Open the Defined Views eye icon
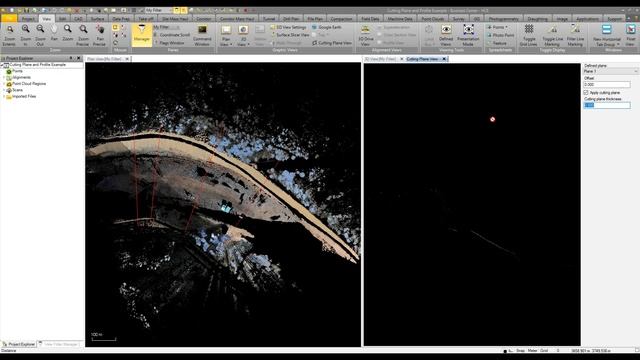Viewport: 640px width, 360px height. point(446,36)
